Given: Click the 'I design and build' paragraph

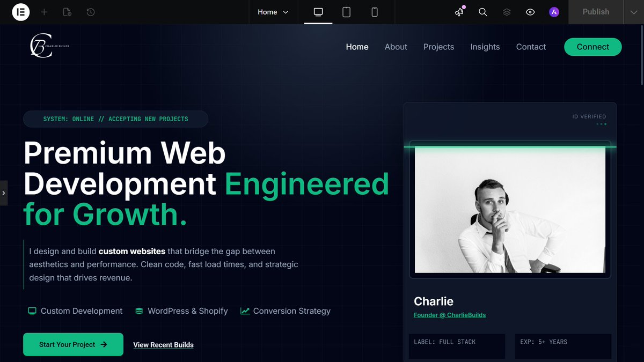Looking at the screenshot, I should [164, 264].
